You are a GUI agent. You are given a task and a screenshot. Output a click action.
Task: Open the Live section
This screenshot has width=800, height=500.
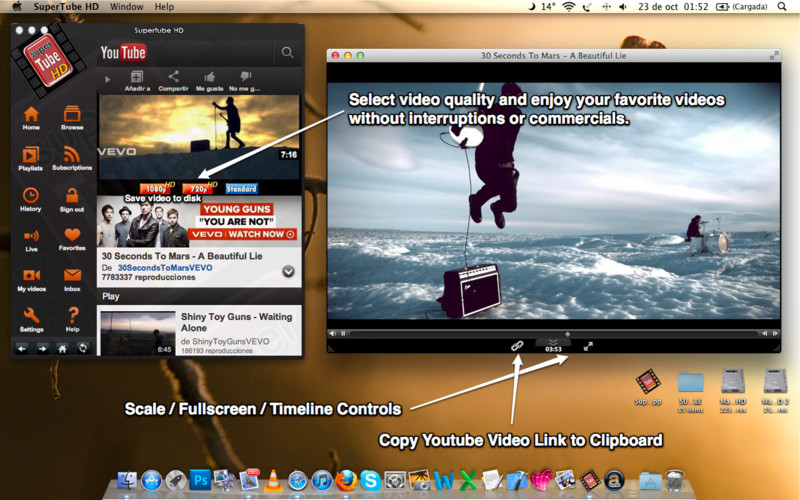click(x=31, y=240)
